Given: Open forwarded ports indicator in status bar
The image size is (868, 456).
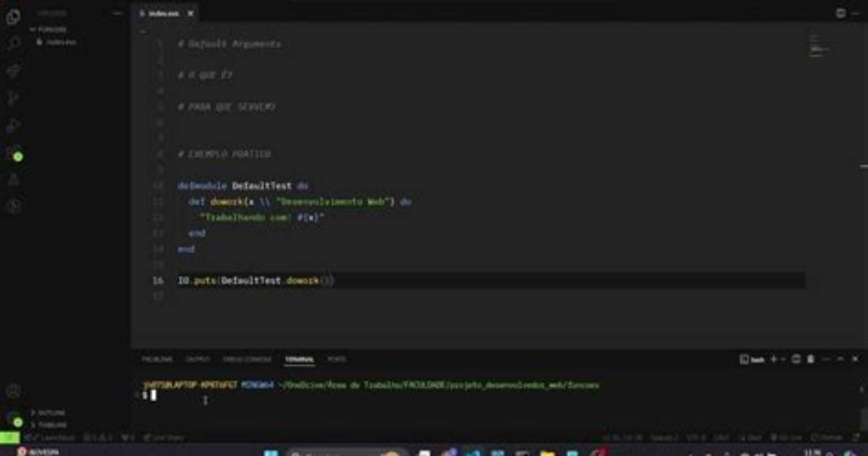Looking at the screenshot, I should (x=128, y=438).
